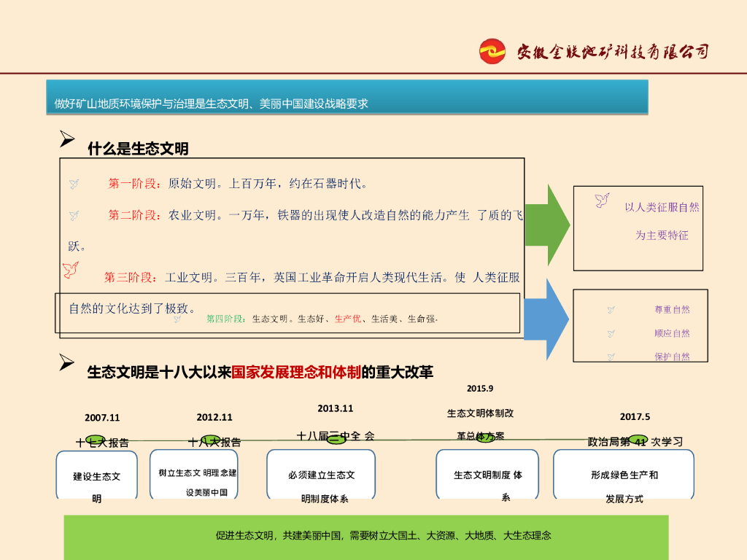Image resolution: width=747 pixels, height=560 pixels.
Task: Select the dove bullet before 第四阶段
Action: click(177, 319)
